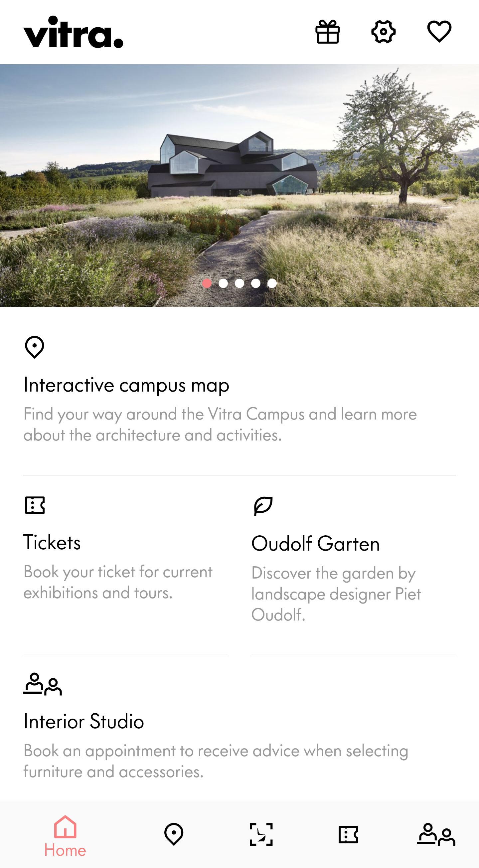Select the second carousel dot
The image size is (479, 868).
[223, 283]
